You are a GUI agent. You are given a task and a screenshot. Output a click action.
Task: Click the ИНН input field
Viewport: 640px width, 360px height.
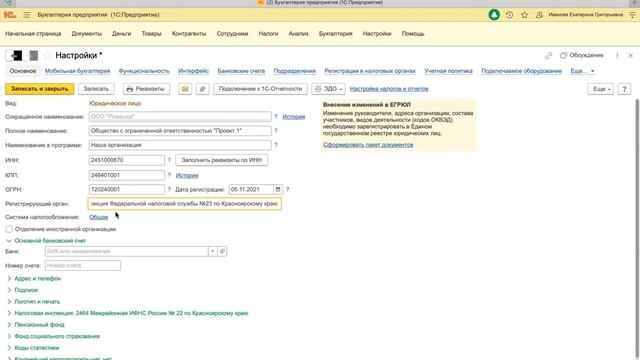127,160
